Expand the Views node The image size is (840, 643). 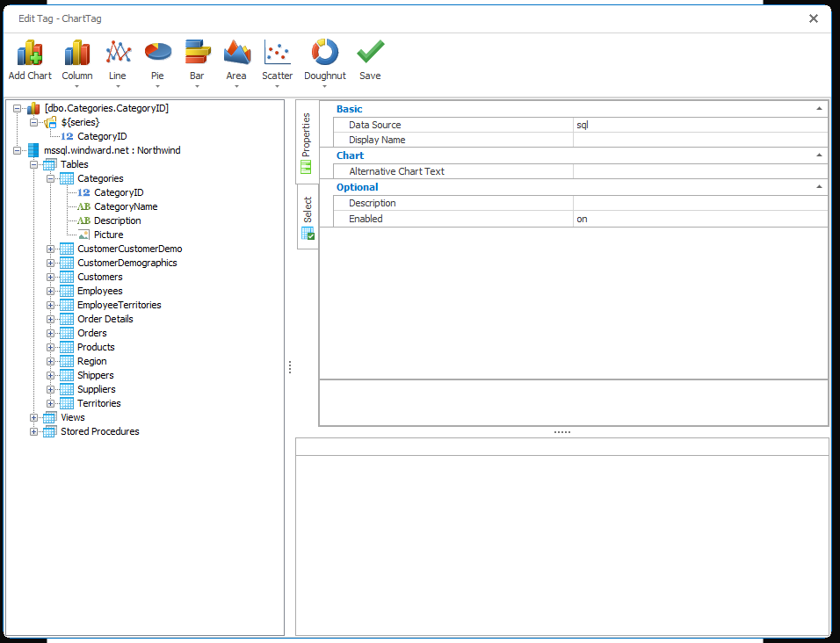33,417
